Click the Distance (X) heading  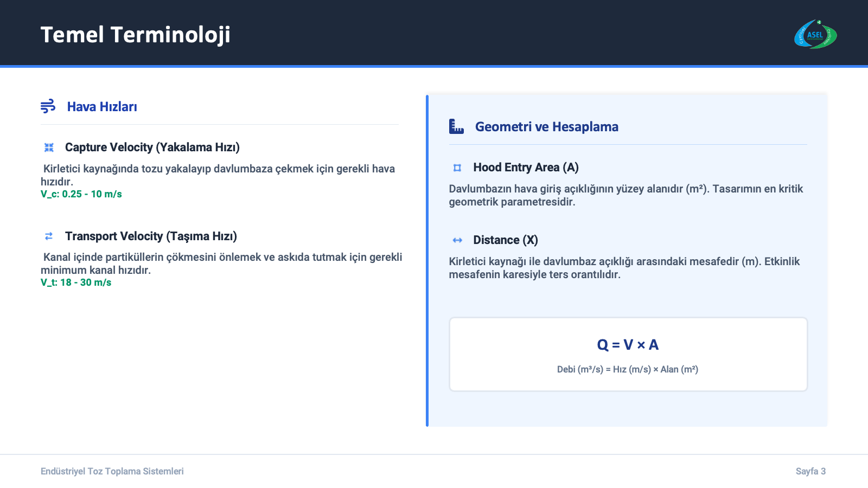[505, 240]
